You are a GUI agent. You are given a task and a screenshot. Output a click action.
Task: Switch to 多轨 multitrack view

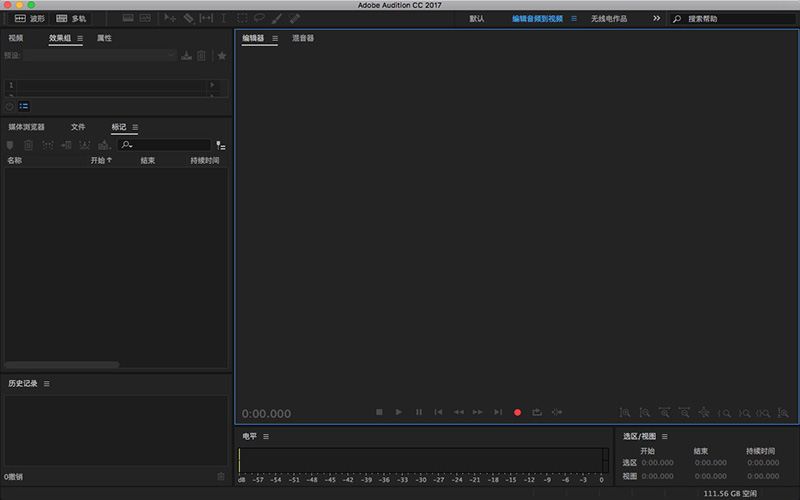(x=71, y=18)
